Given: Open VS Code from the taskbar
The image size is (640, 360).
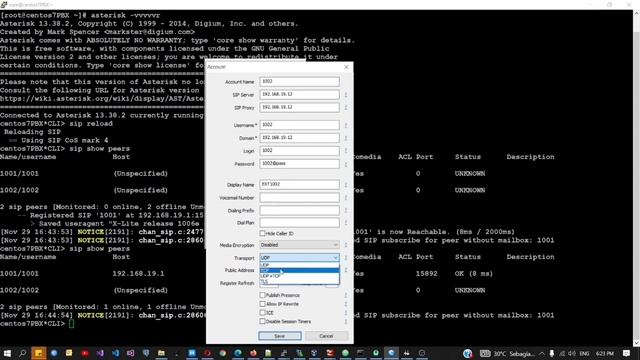Looking at the screenshot, I should click(116, 353).
